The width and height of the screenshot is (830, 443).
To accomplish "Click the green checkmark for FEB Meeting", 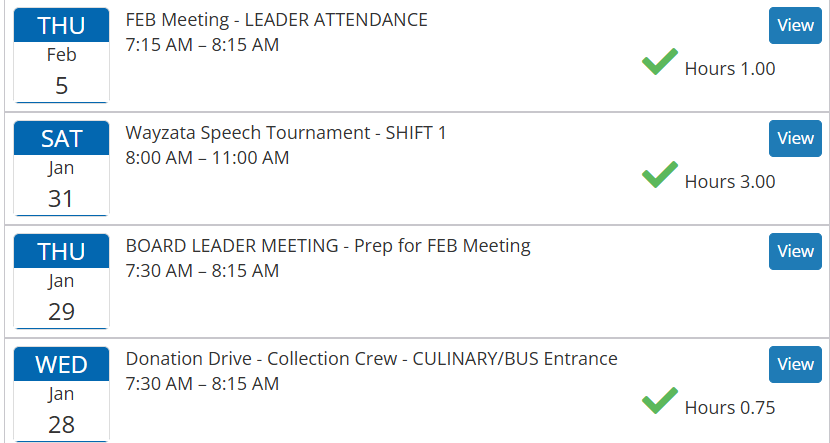I will 660,62.
